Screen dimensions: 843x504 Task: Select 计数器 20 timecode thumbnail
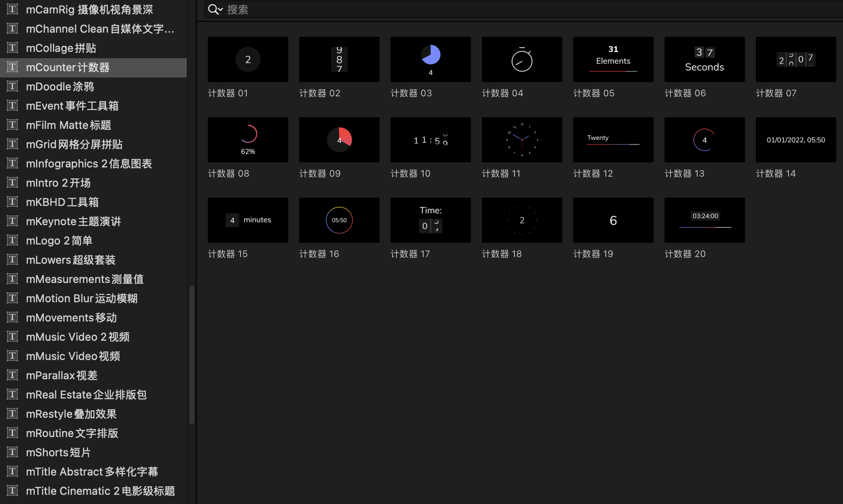tap(705, 220)
